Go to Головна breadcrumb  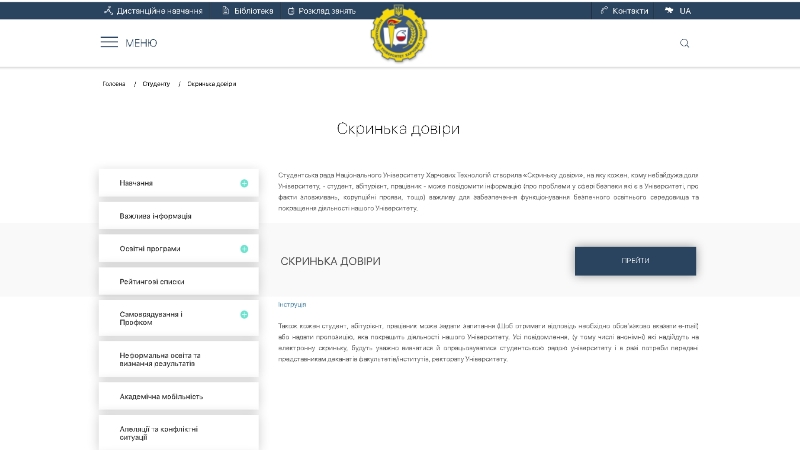(x=114, y=84)
